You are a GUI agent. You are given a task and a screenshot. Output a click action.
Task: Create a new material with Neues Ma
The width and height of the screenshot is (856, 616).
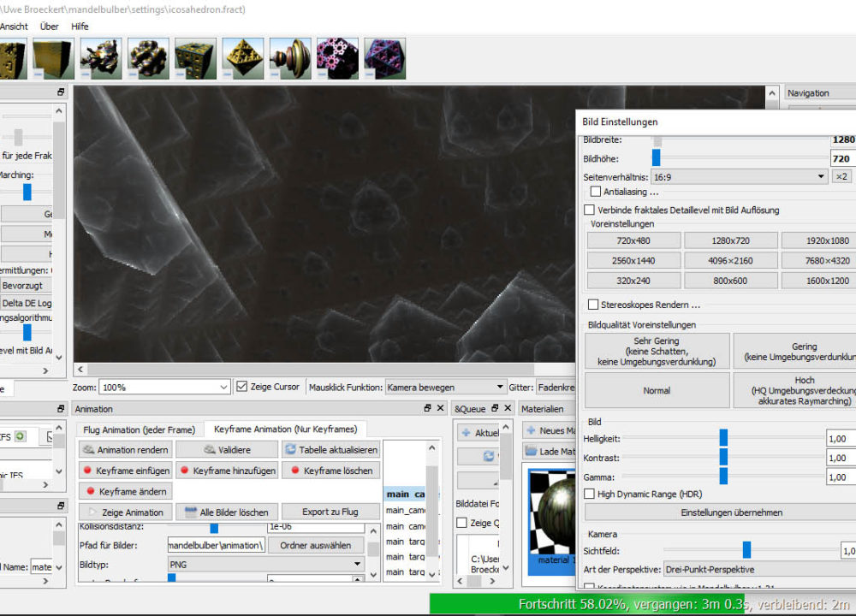pyautogui.click(x=550, y=430)
